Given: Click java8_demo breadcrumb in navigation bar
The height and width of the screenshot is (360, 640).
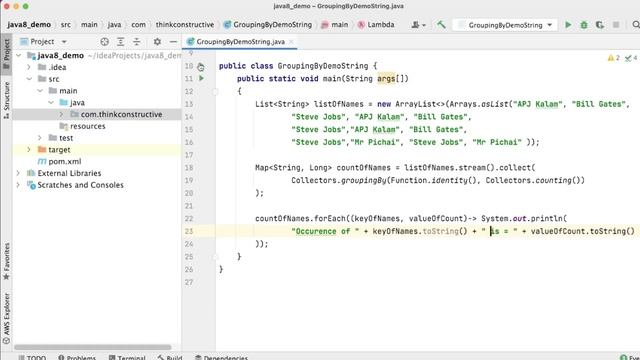Looking at the screenshot, I should click(x=29, y=24).
